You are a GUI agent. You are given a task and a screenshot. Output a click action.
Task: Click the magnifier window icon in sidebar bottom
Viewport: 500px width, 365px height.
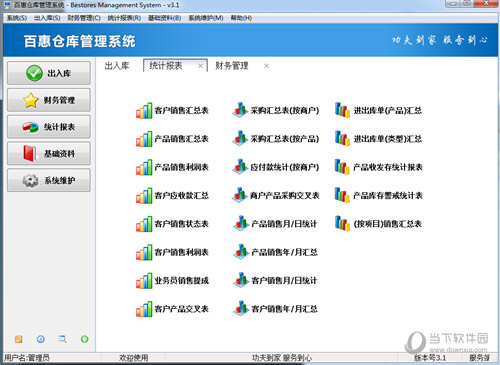pos(62,339)
